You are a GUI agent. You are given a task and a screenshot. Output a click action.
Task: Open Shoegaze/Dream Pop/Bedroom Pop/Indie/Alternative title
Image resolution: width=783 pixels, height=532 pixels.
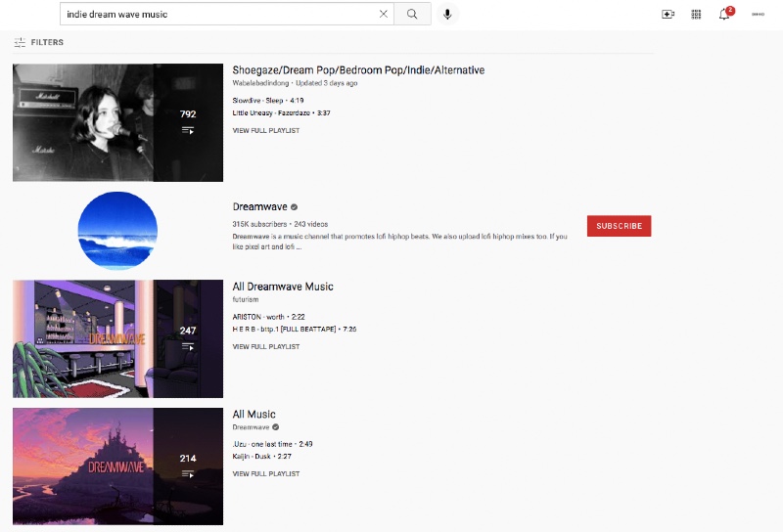coord(358,69)
